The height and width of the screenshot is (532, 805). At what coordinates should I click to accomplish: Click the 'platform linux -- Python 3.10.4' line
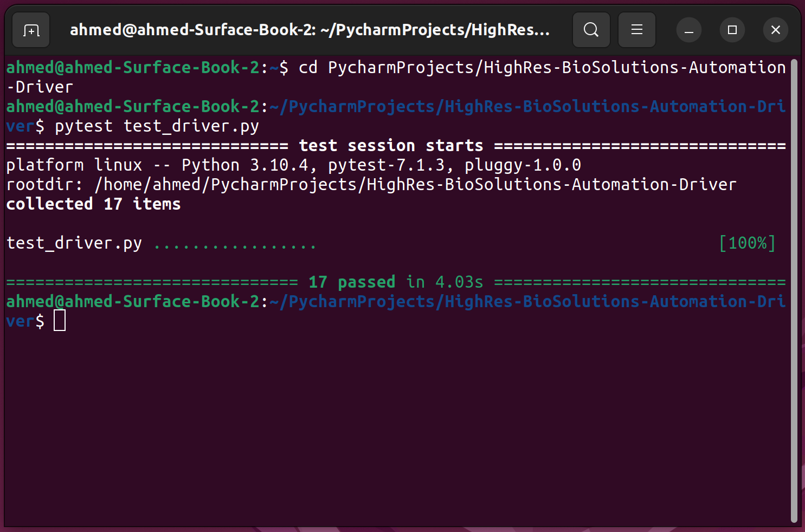[x=293, y=165]
